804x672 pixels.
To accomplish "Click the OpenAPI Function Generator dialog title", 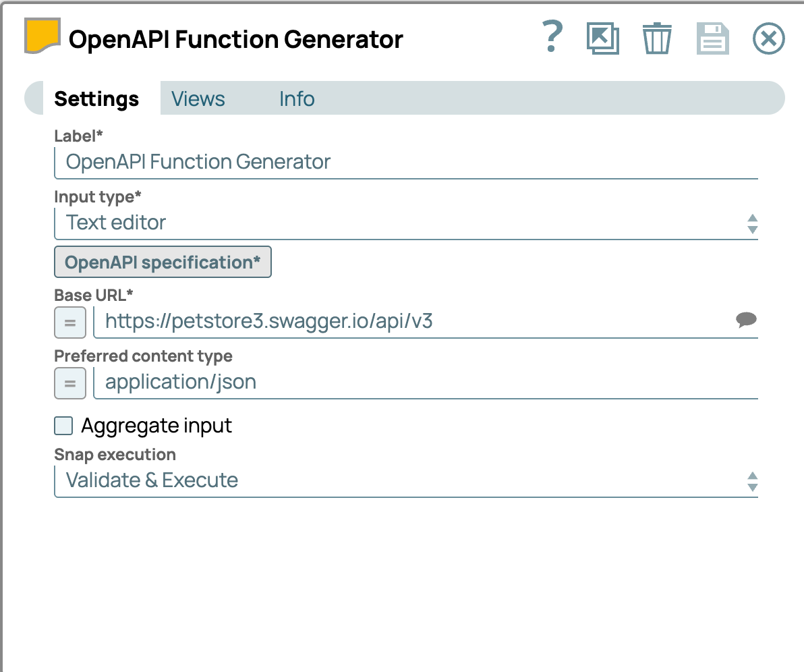I will (x=235, y=40).
